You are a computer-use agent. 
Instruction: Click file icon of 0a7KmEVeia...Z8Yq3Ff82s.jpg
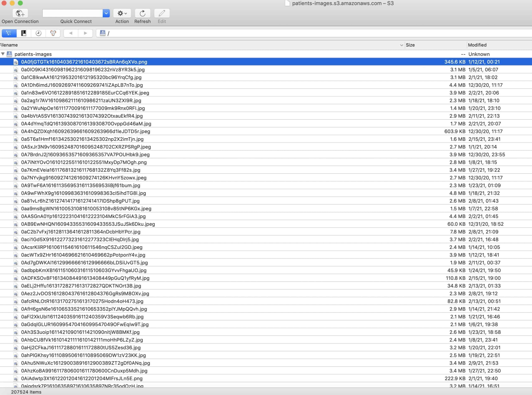16,170
